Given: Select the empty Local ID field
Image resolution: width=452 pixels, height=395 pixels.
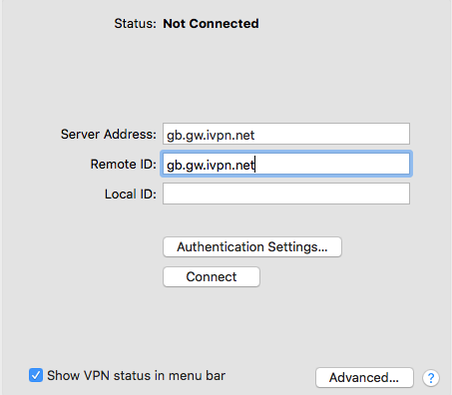Looking at the screenshot, I should (286, 194).
